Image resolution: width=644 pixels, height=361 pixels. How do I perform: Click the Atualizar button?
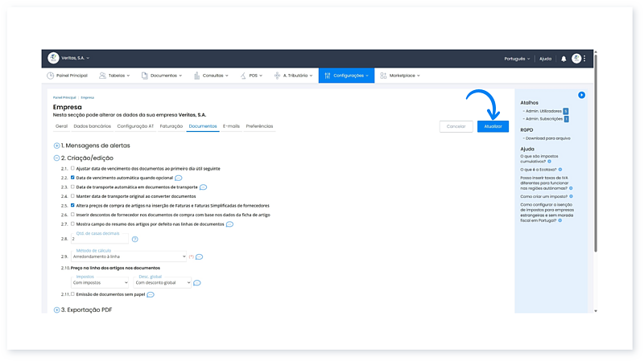click(x=493, y=126)
